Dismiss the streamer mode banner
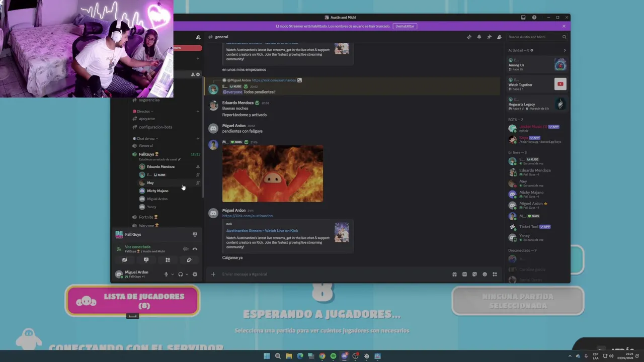 (564, 26)
